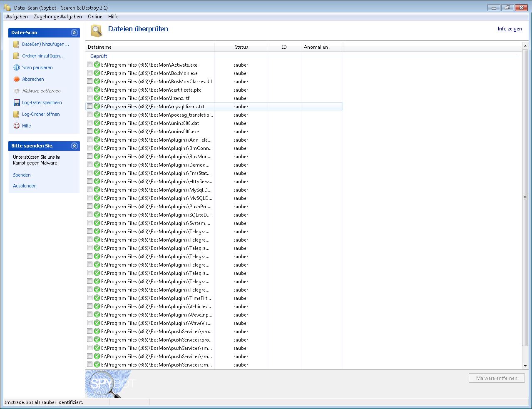
Task: Click the Ausblenden link
Action: [x=25, y=186]
